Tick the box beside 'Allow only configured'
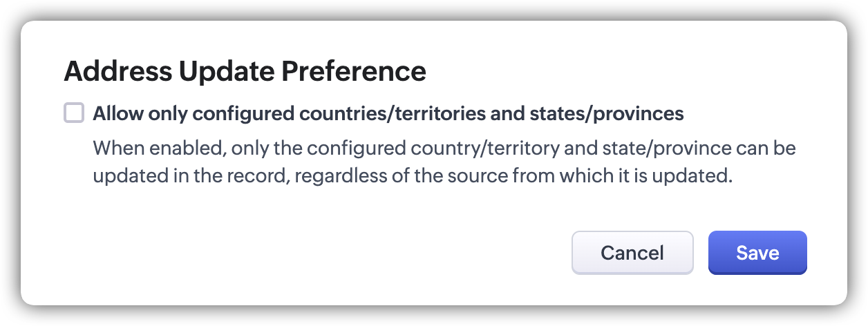868x326 pixels. [74, 113]
